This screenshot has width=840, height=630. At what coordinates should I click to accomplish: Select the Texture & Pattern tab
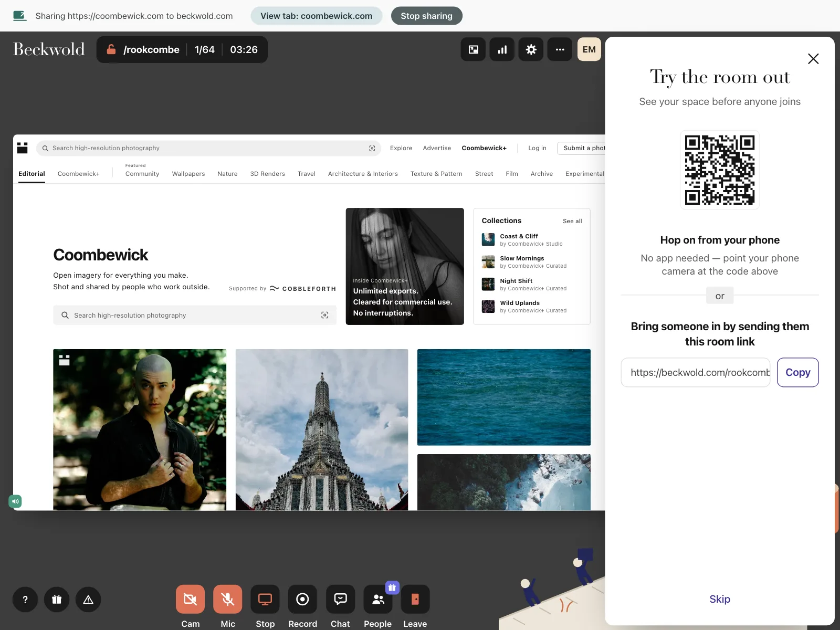(x=436, y=174)
